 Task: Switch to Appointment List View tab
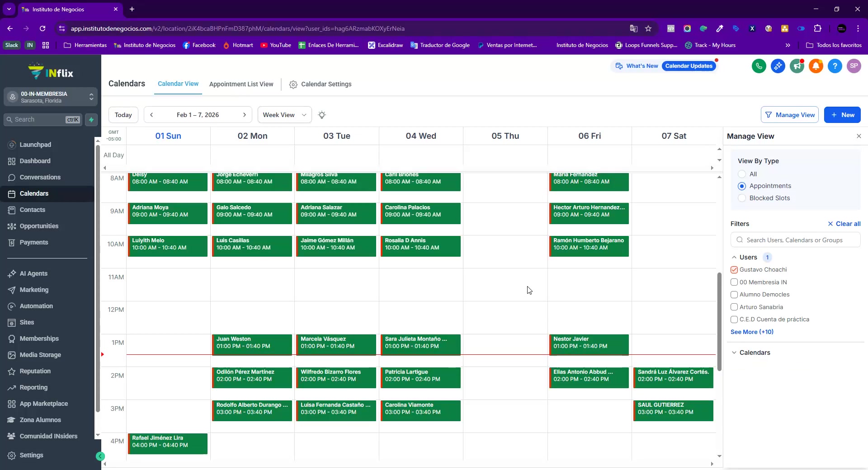pyautogui.click(x=241, y=84)
